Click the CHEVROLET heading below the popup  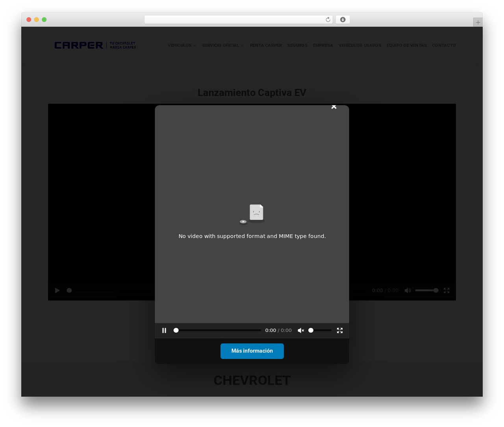(252, 381)
